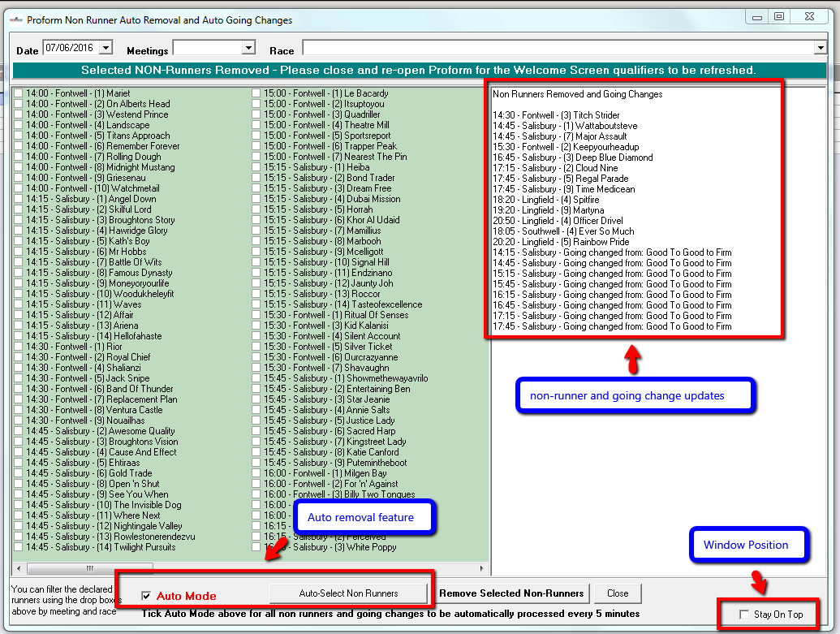Click log entry 20:20 Lingfield Rainbow Pride

[561, 242]
